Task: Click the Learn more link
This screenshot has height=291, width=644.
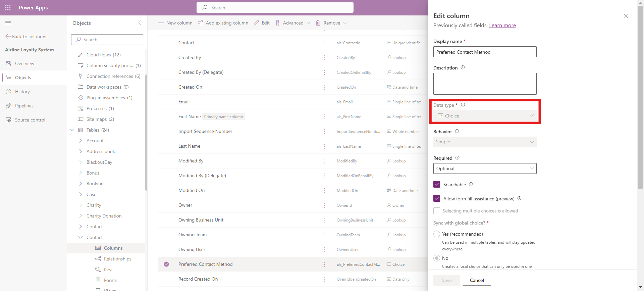Action: click(x=502, y=26)
